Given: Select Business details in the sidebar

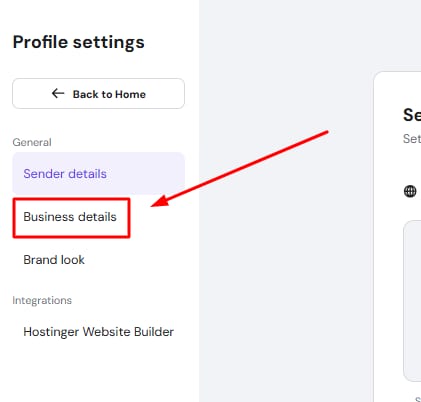Looking at the screenshot, I should pos(70,217).
